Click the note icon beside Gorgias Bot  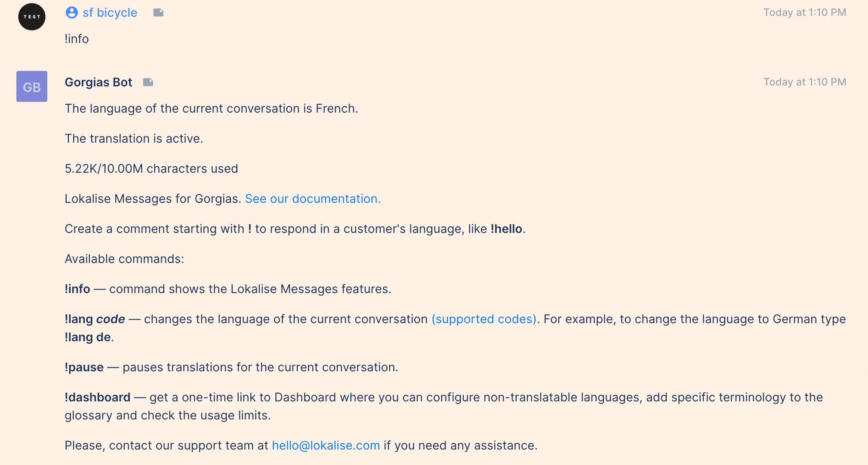click(x=148, y=82)
